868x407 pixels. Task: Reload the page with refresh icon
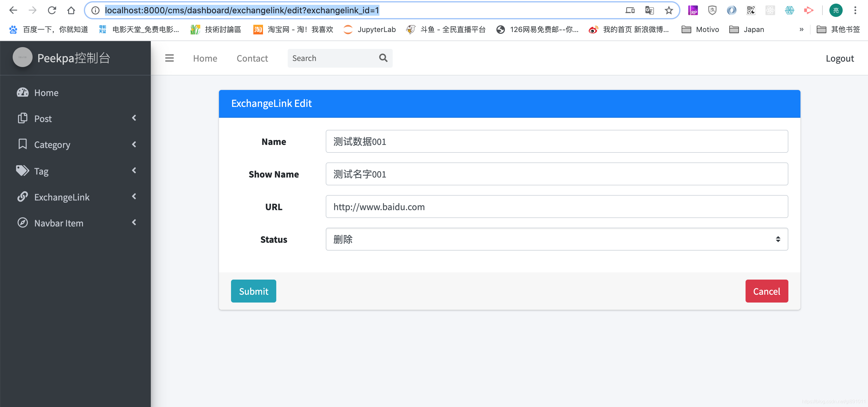tap(52, 11)
